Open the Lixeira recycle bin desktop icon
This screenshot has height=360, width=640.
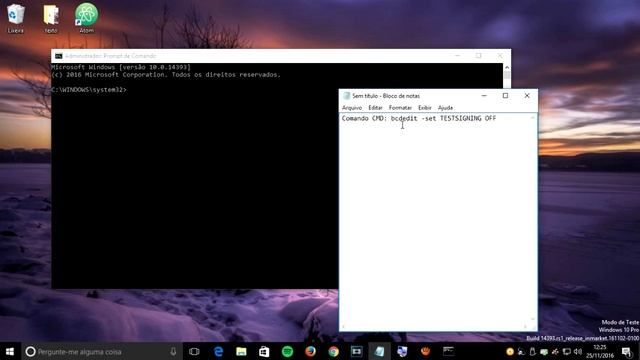(16, 18)
